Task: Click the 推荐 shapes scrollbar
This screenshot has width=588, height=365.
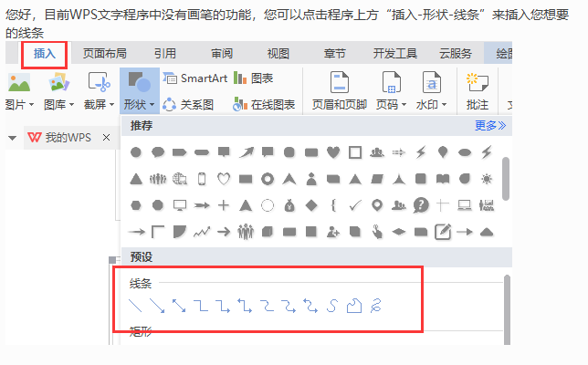Action: tap(506, 179)
